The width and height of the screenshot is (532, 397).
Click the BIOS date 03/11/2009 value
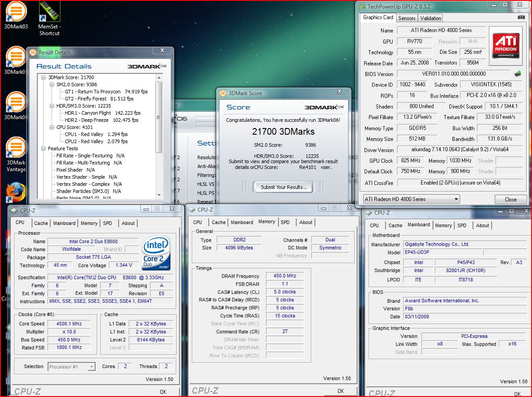tap(465, 317)
